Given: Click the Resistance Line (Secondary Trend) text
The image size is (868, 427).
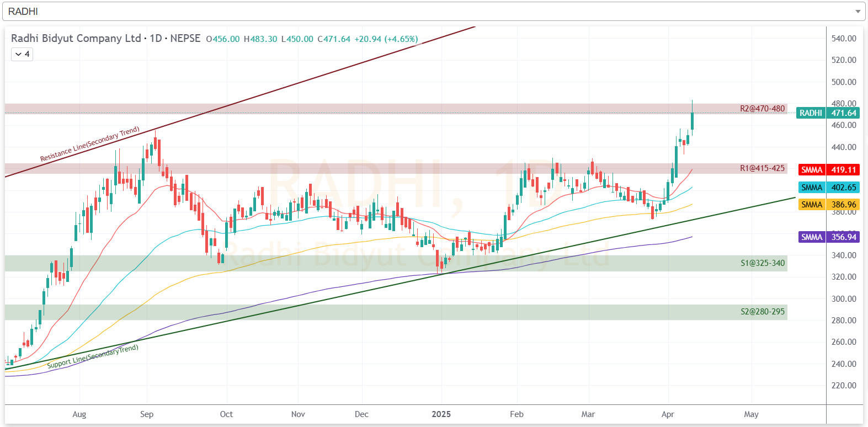Looking at the screenshot, I should [89, 145].
